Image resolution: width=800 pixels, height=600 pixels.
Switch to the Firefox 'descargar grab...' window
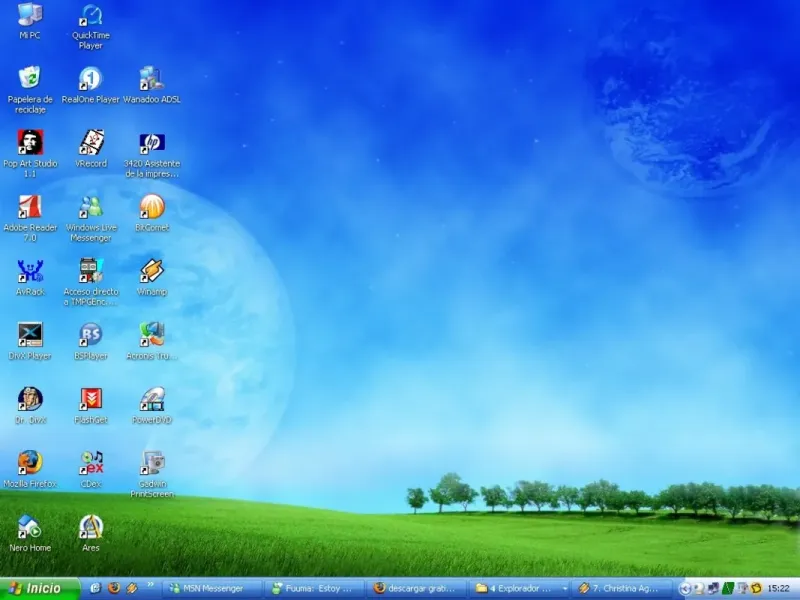417,588
